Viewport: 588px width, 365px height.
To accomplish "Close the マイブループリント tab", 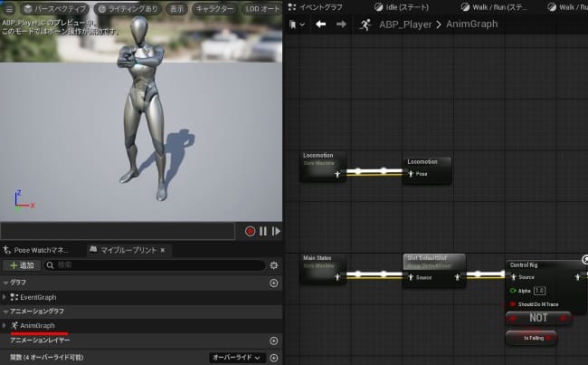I will (163, 250).
